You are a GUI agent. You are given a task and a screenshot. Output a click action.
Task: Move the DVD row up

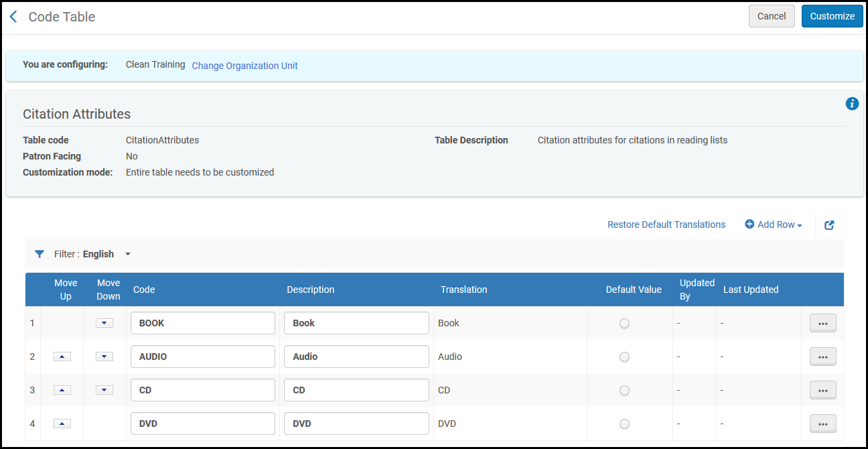point(62,424)
